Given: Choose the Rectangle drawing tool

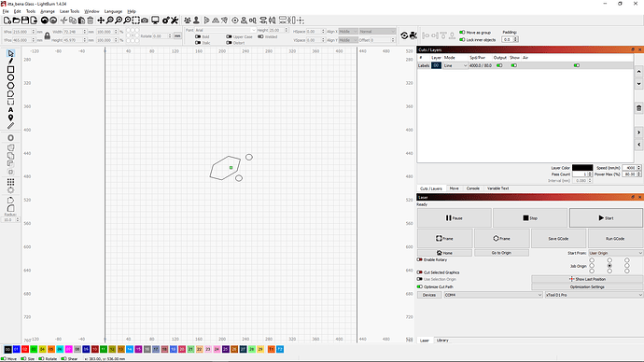Looking at the screenshot, I should [x=10, y=69].
